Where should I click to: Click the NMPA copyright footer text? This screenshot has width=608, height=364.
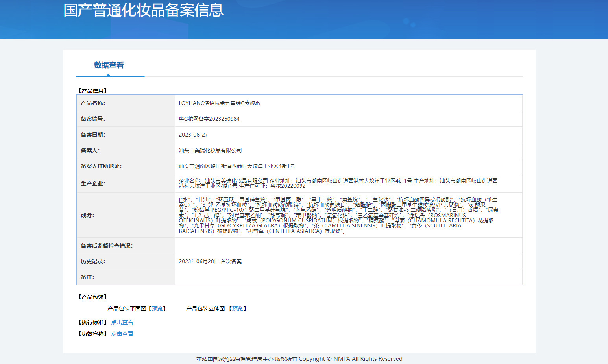point(299,359)
